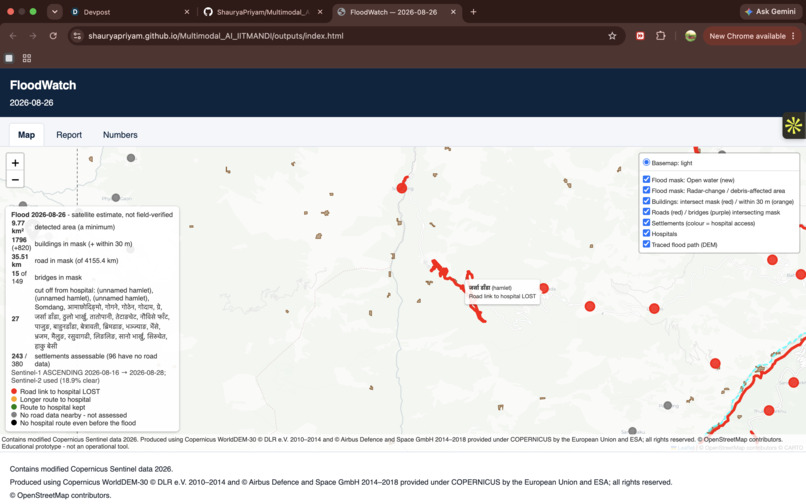Click 'settlements assessable (96 have no road data)'
The image size is (806, 504).
coord(96,359)
